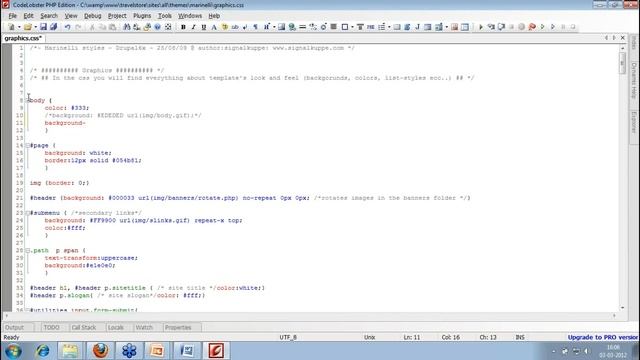Click the Save All toolbar icon

(x=53, y=27)
